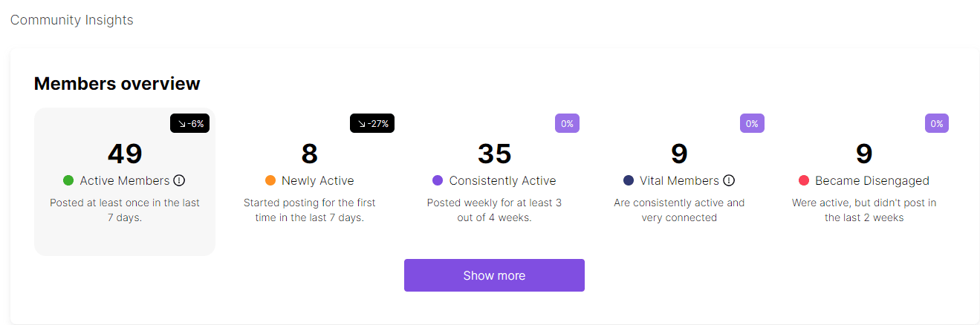Click the dark blue Vital Members dot
Viewport: 980px width, 325px height.
(x=629, y=180)
